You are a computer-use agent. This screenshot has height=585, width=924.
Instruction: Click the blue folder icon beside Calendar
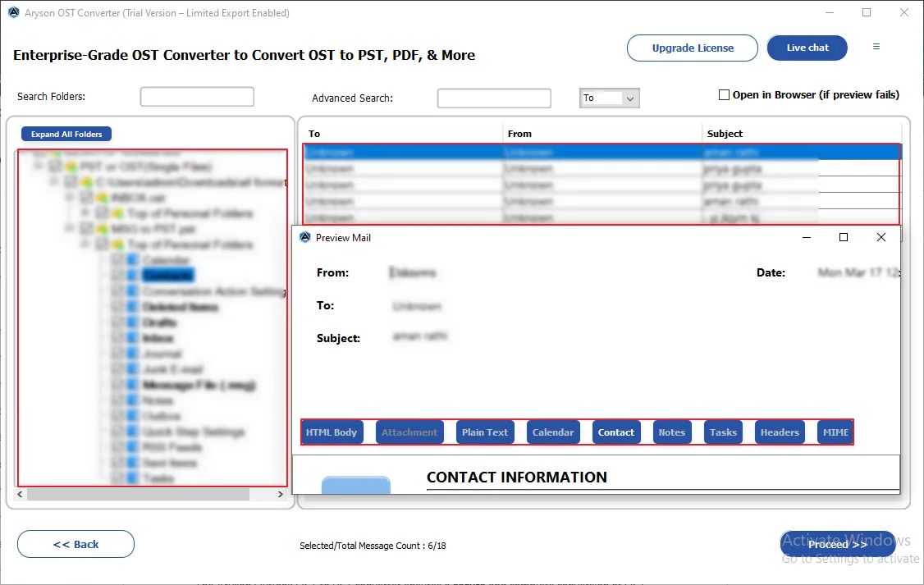(x=133, y=260)
